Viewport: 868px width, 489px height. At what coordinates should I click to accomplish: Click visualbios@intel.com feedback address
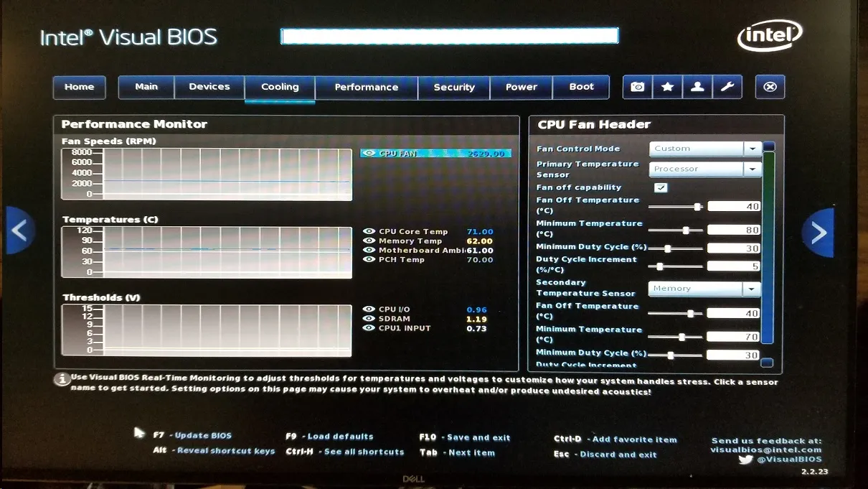766,450
